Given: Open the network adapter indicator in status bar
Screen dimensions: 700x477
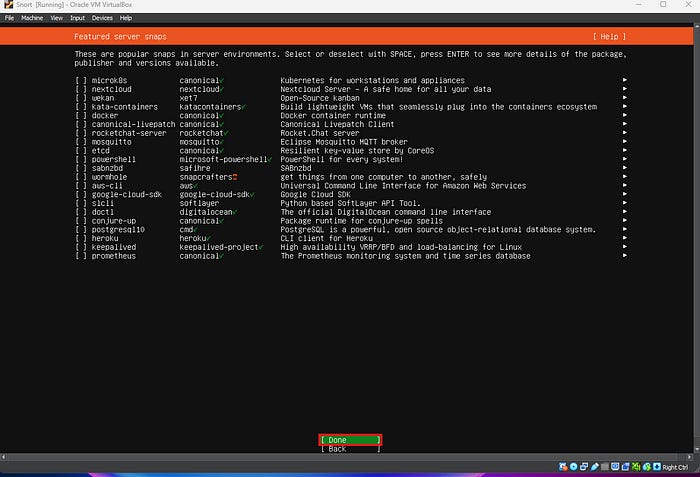Looking at the screenshot, I should tap(584, 467).
